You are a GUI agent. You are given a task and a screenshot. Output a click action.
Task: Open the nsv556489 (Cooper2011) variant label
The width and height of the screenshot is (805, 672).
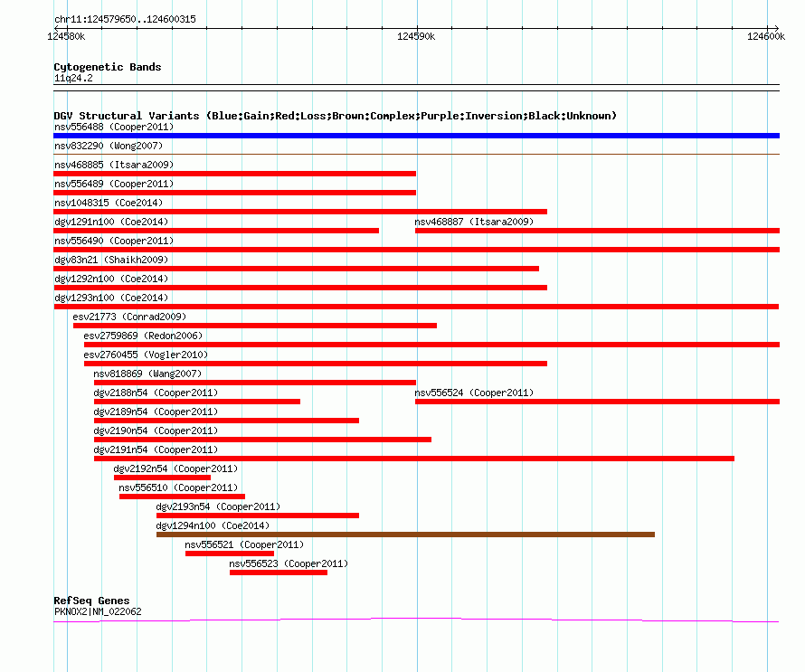tap(114, 184)
